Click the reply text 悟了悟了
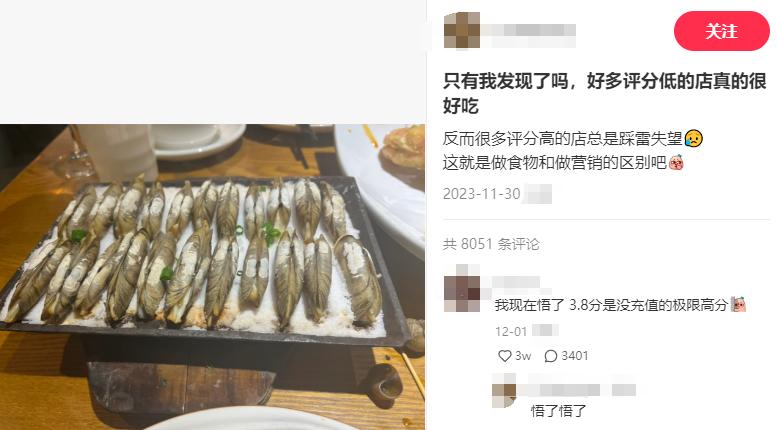 558,411
